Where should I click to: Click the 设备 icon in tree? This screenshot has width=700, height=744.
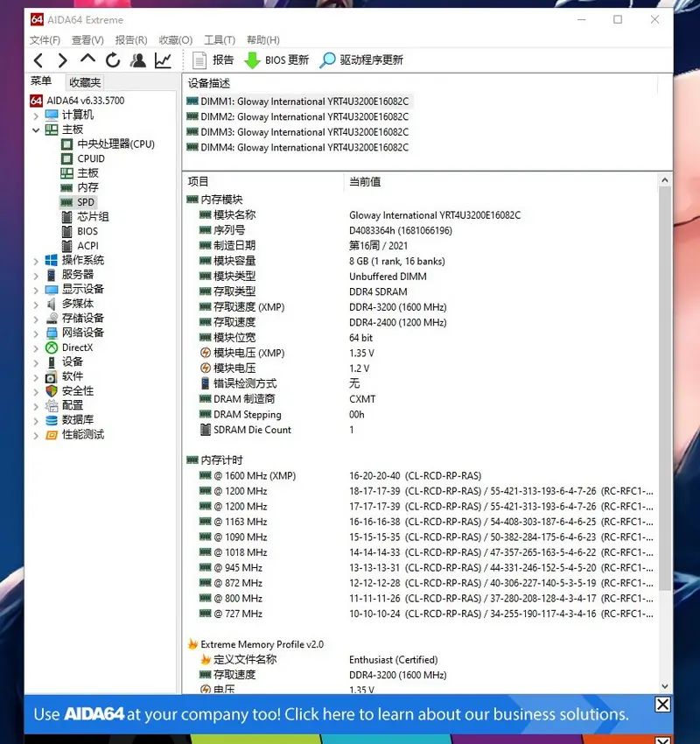coord(52,362)
